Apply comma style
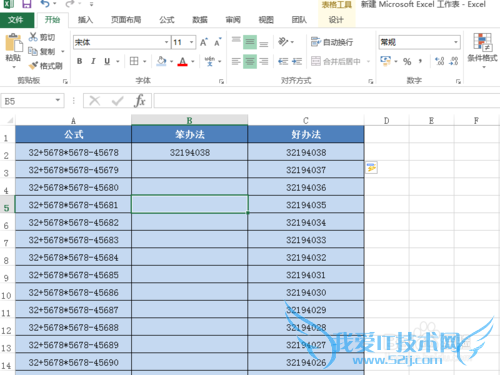 tap(421, 61)
